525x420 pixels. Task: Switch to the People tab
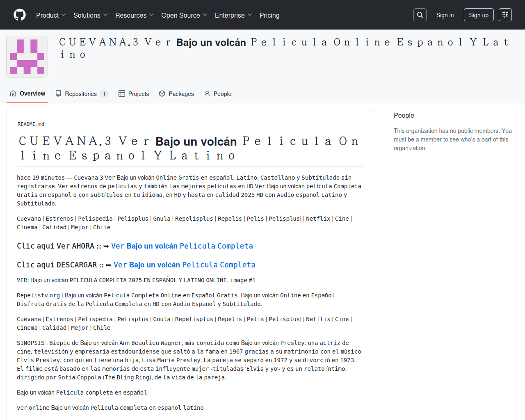tap(218, 94)
